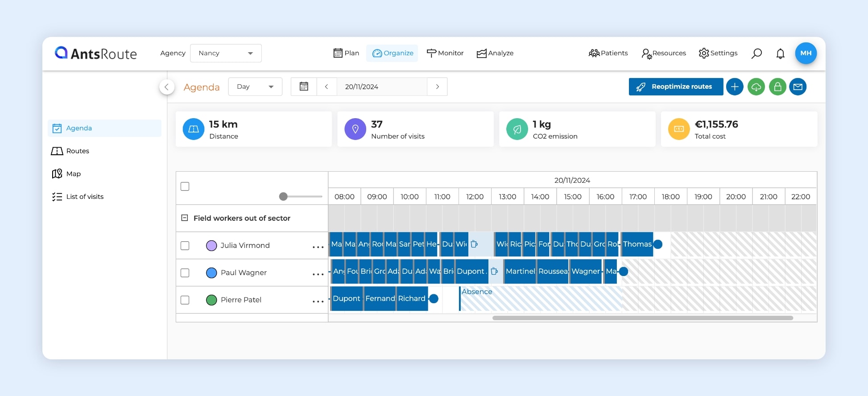Click the green lock icon
Screen dimensions: 868x396
pyautogui.click(x=777, y=87)
